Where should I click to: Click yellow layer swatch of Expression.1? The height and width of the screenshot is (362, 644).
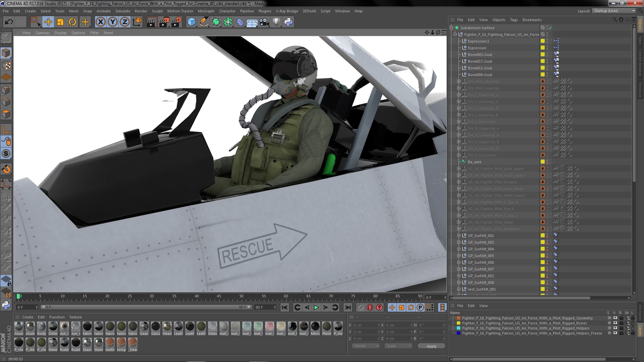coord(542,41)
